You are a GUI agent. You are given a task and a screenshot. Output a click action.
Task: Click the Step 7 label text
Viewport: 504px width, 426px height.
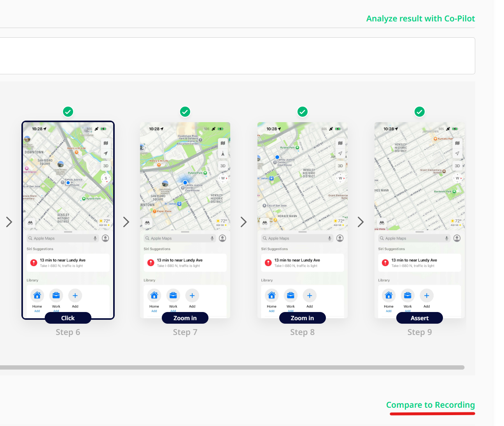click(185, 332)
